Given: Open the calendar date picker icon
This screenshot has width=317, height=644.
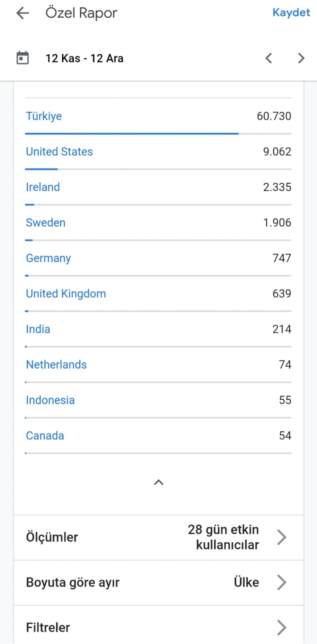Looking at the screenshot, I should coord(22,58).
